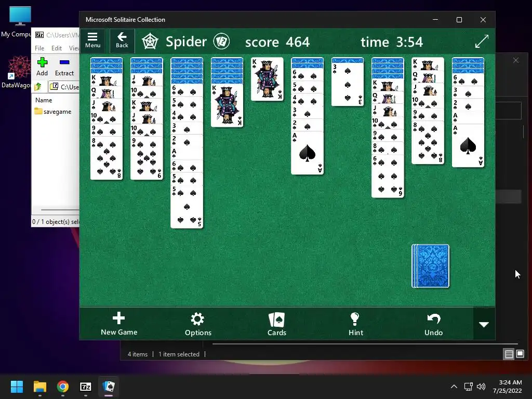Select the 6 of spades ending column two
Viewport: 532px width, 399px height.
coord(147,158)
